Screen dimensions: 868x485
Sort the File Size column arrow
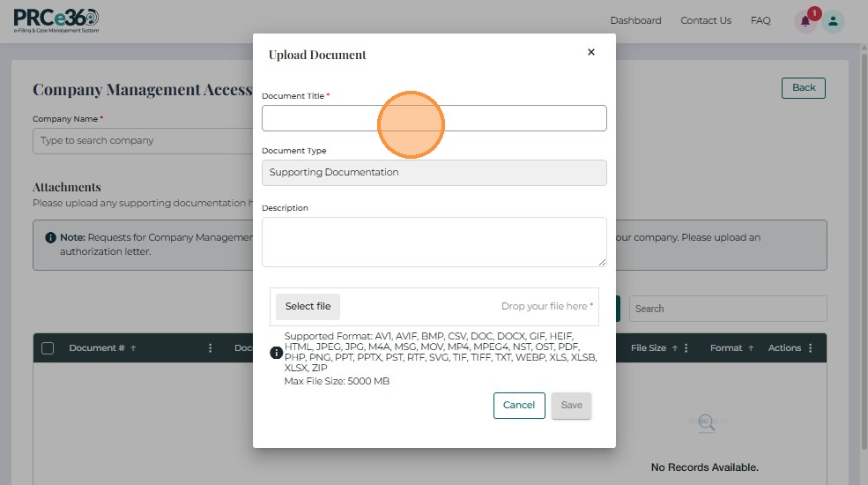tap(675, 348)
